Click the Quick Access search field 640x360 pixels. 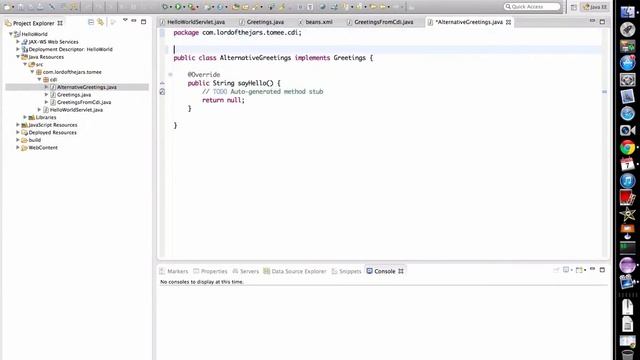pyautogui.click(x=532, y=7)
